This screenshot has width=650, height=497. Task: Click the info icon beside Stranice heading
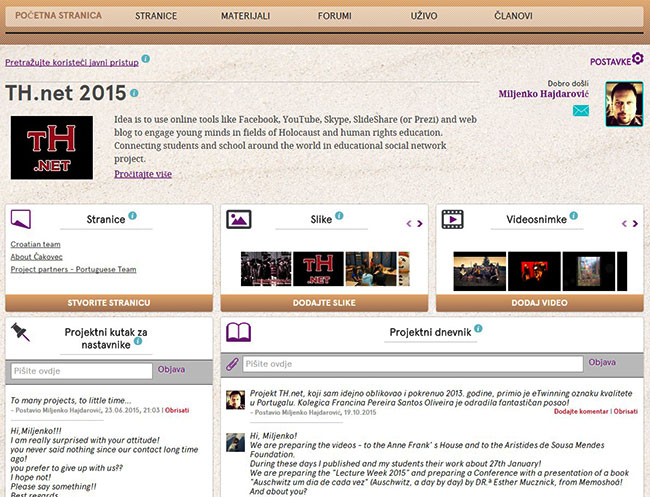pyautogui.click(x=132, y=215)
